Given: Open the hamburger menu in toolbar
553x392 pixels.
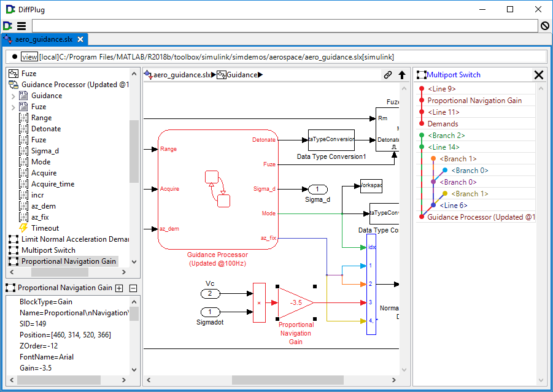Looking at the screenshot, I should pyautogui.click(x=21, y=26).
